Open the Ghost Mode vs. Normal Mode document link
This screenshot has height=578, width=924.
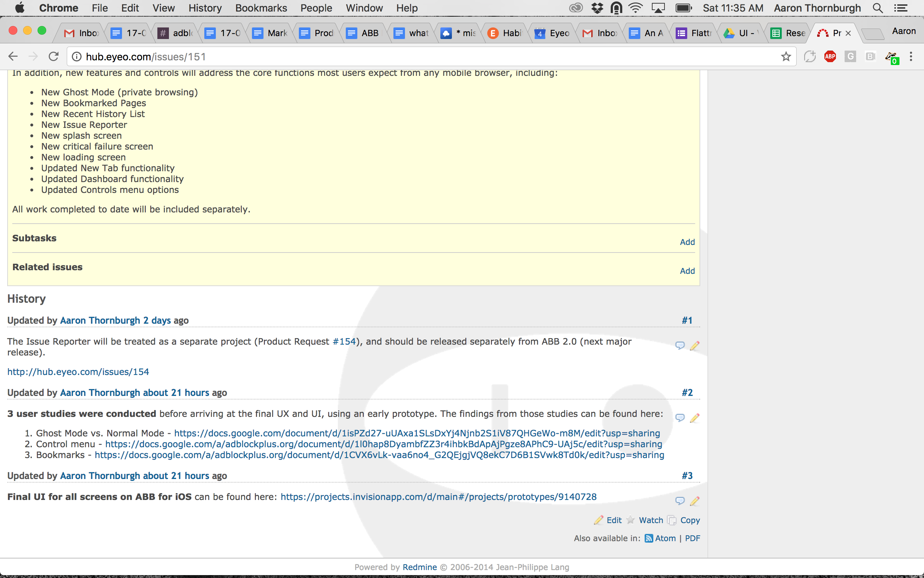417,433
